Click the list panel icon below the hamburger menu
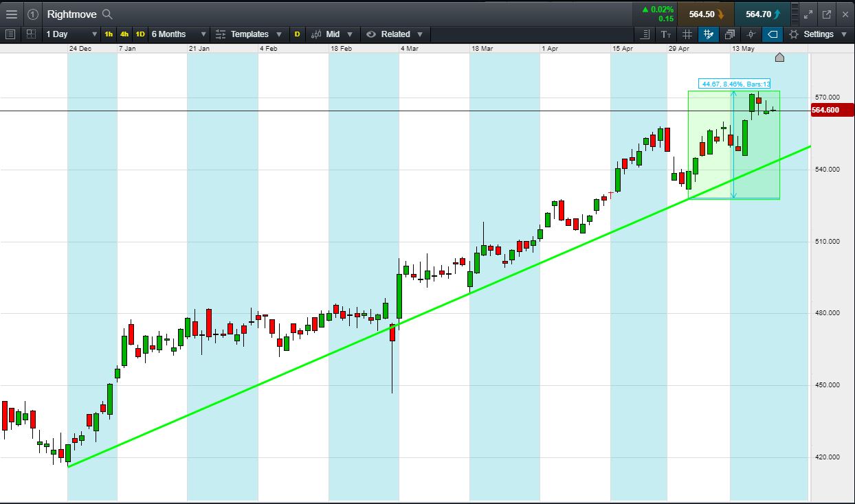855x504 pixels. tap(10, 34)
